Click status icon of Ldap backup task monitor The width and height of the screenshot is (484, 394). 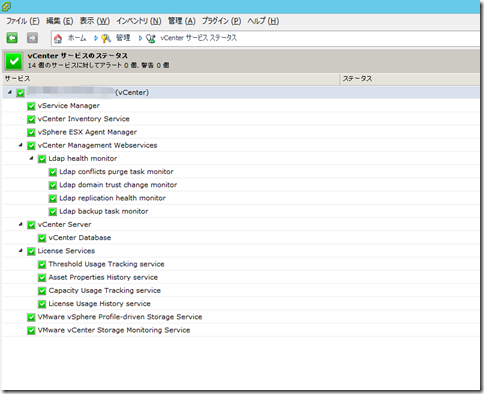pos(53,212)
